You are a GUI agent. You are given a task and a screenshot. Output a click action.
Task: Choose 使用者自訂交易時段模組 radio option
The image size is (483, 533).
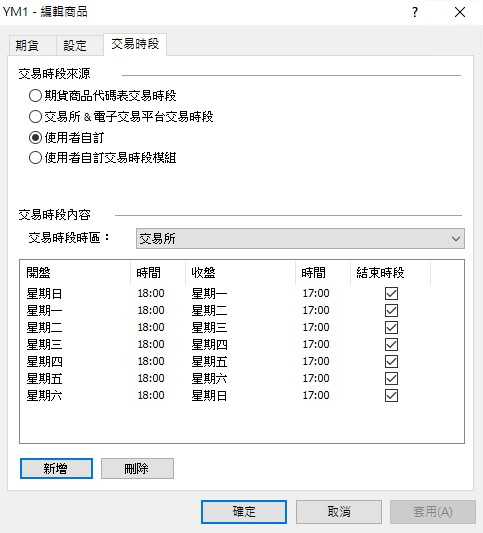[x=103, y=158]
